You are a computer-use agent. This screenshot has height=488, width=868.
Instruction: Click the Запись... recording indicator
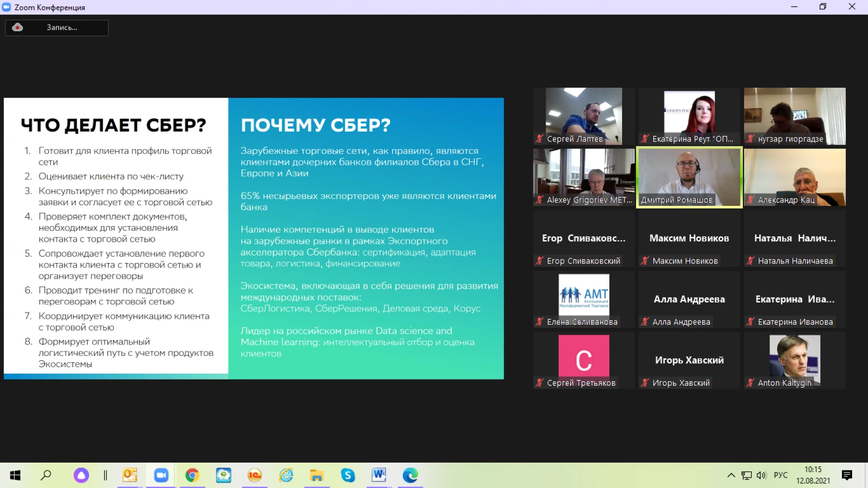tap(57, 28)
